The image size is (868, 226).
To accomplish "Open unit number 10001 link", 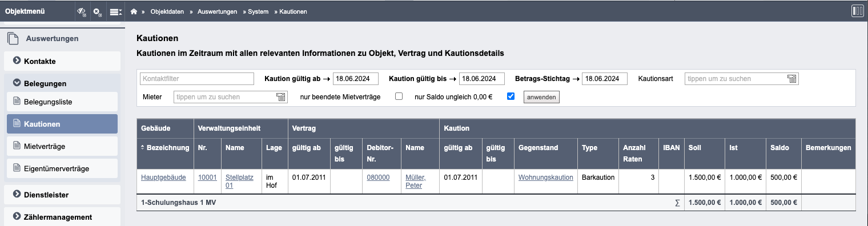I will pos(207,177).
